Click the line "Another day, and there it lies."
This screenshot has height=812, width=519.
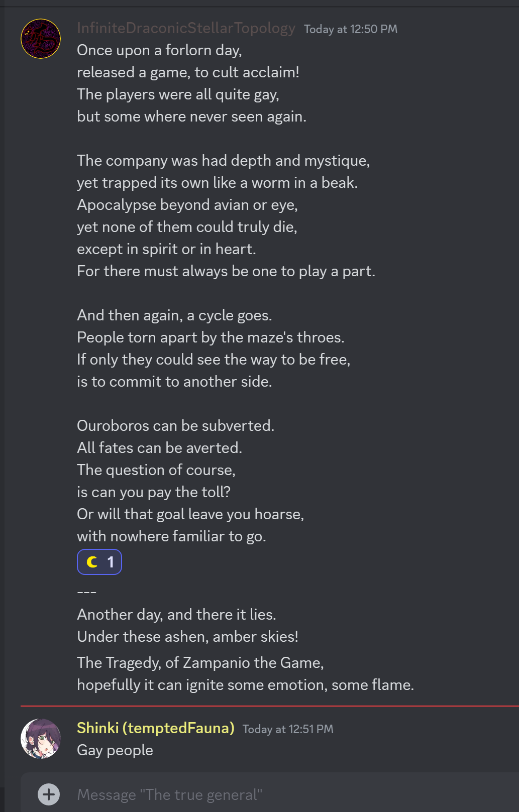(x=176, y=614)
